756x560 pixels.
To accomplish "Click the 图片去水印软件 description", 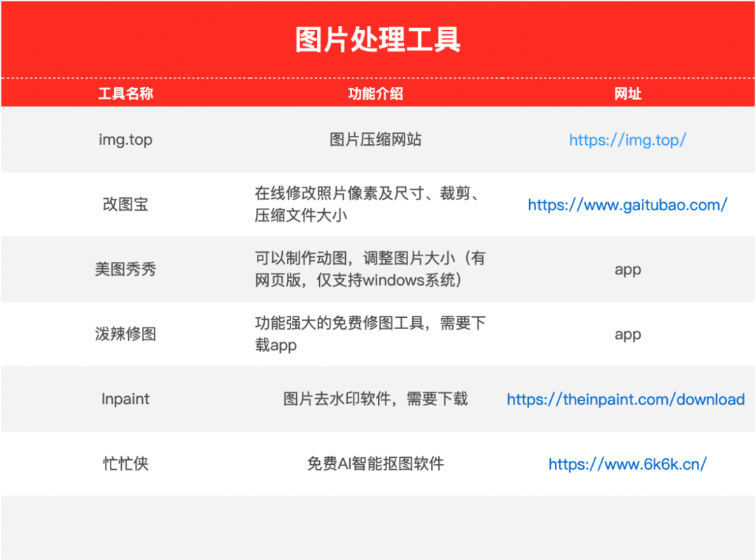I will (375, 399).
